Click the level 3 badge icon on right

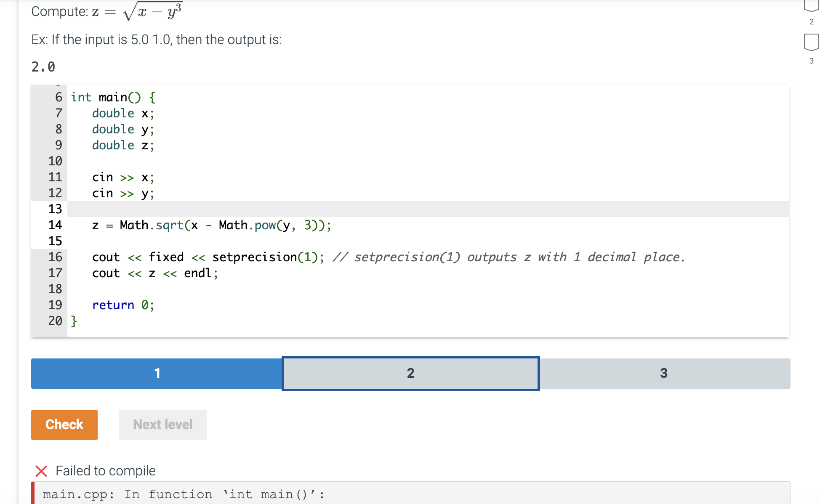point(811,42)
